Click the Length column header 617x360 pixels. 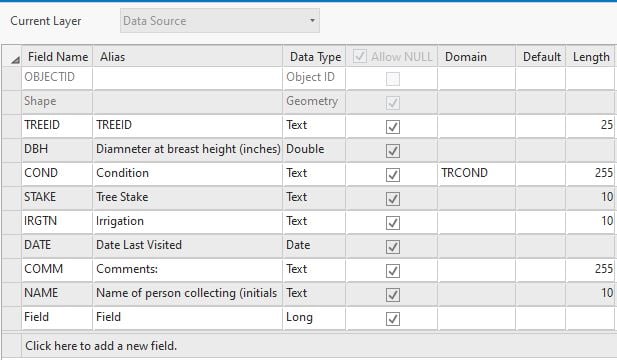[x=591, y=56]
